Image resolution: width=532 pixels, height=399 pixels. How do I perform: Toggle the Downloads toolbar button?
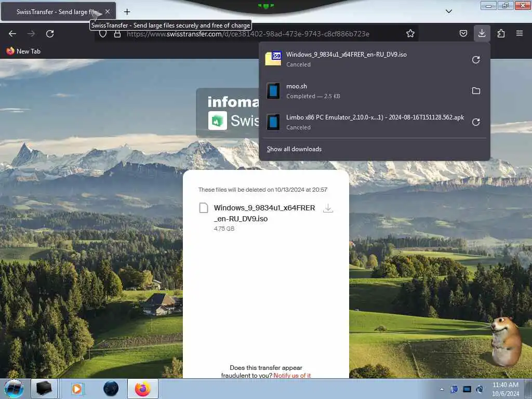pyautogui.click(x=482, y=33)
